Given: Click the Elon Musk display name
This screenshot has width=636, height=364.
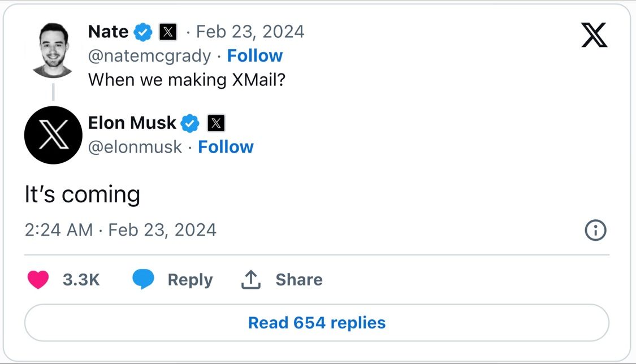Looking at the screenshot, I should (132, 123).
